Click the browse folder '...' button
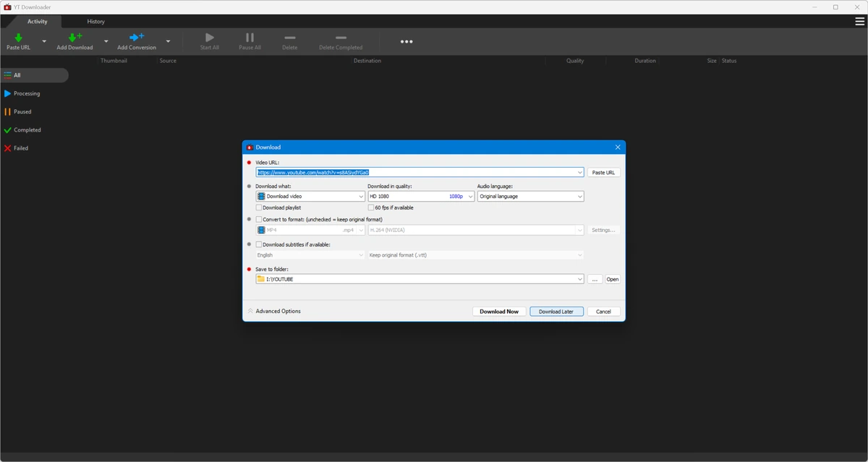 click(x=595, y=279)
